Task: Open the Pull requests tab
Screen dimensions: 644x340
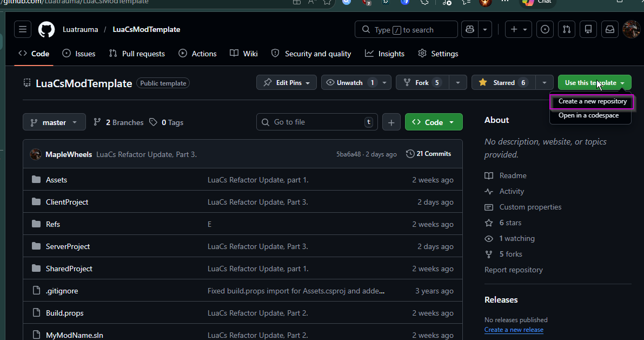Action: [137, 54]
